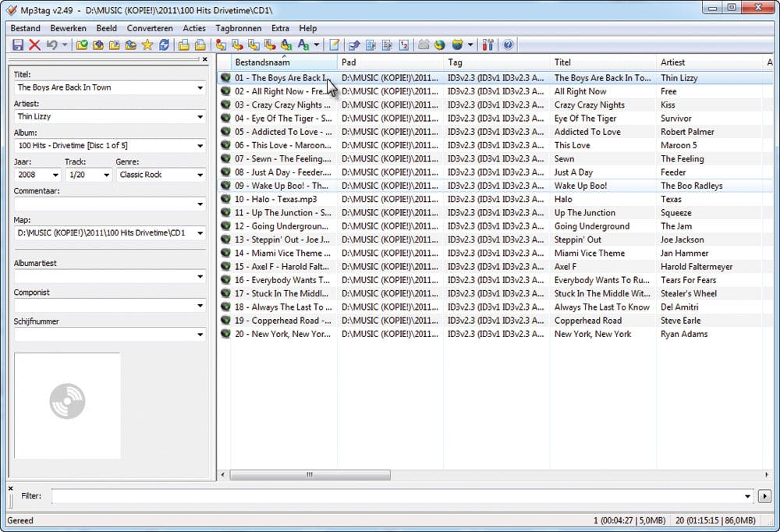Click the Save tag floppy disk icon

click(x=18, y=44)
